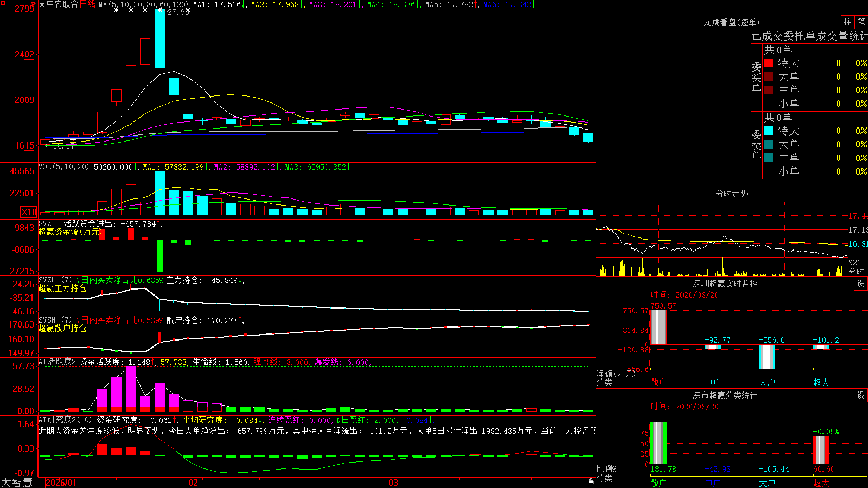Click the 时间: 2026/03/20 label in 深圳超赢实时监控
This screenshot has height=488, width=868.
685,295
